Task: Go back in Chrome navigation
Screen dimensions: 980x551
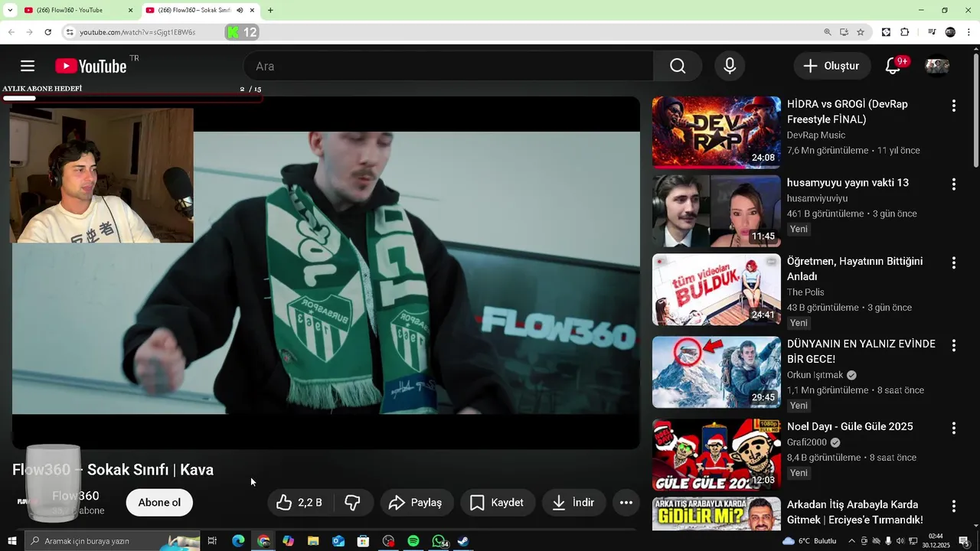Action: (x=11, y=32)
